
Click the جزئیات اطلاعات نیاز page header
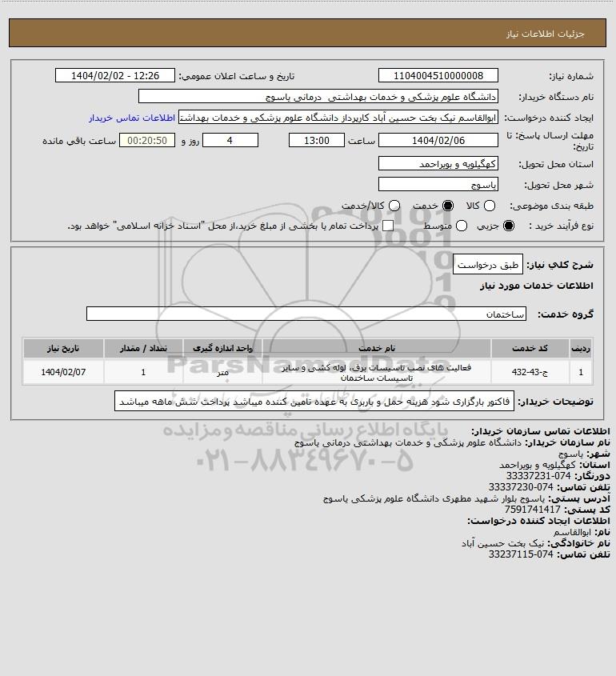tap(546, 34)
